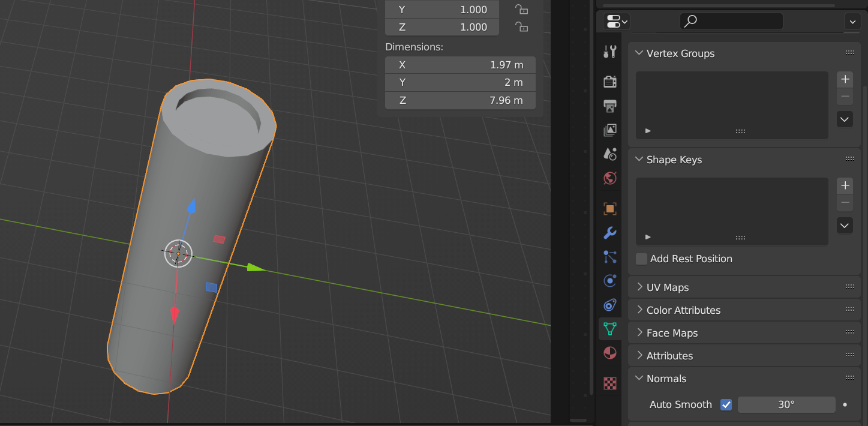Collapse the Shape Keys panel
Screen dimensions: 868x426
[x=639, y=159]
